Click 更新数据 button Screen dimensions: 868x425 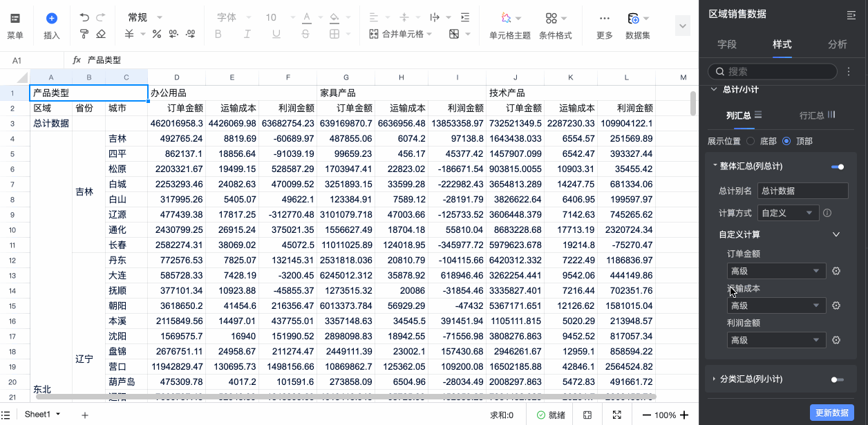pos(831,413)
